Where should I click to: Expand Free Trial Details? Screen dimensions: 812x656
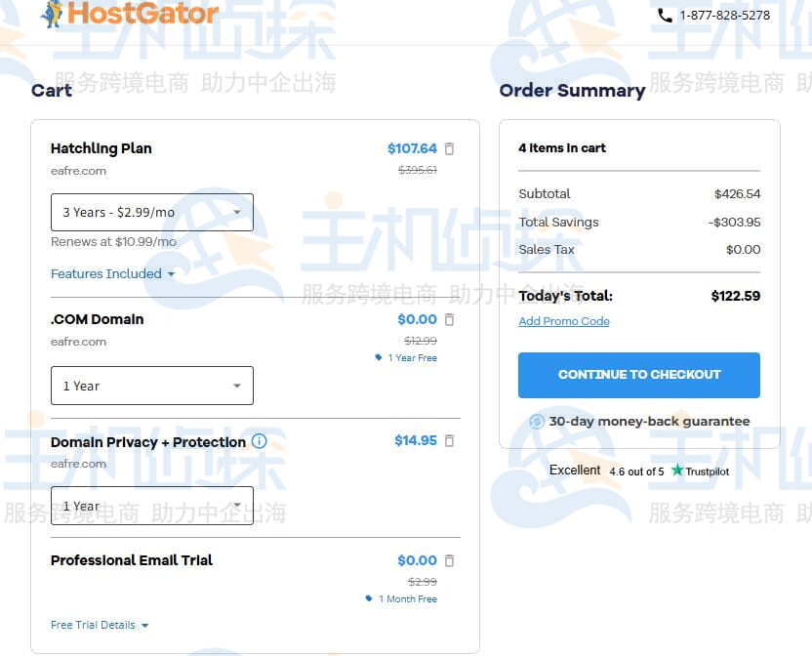(x=100, y=625)
